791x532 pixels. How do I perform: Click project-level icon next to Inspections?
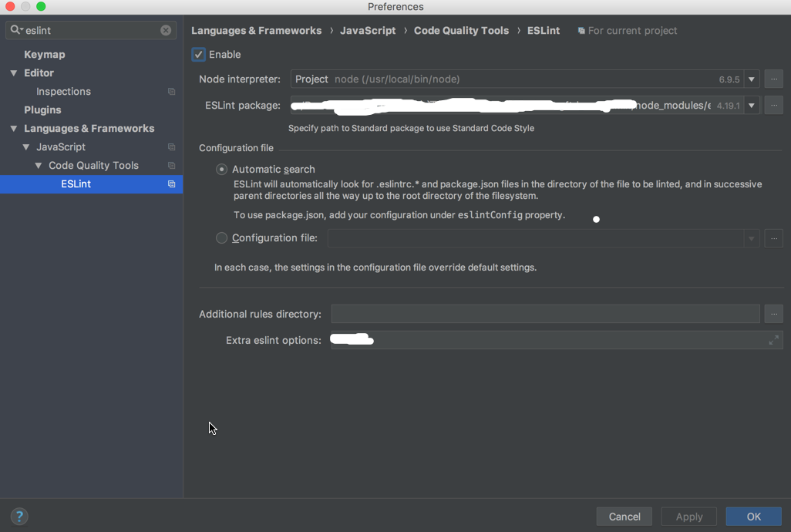point(171,91)
